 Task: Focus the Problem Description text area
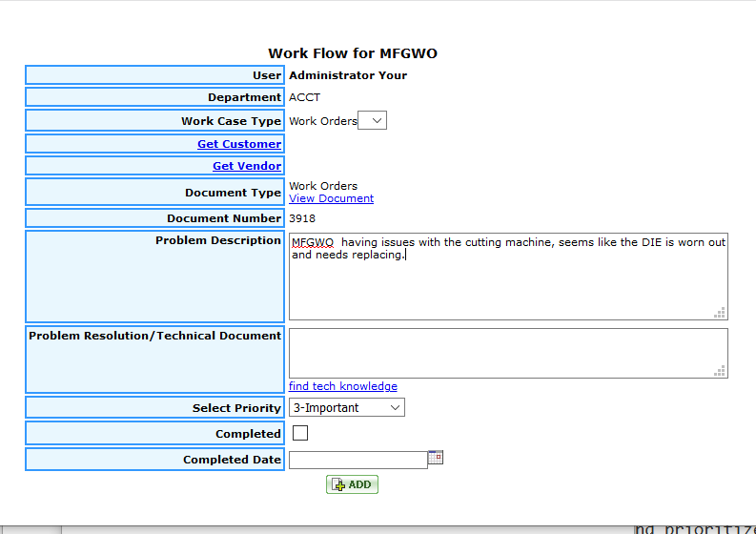(x=507, y=286)
